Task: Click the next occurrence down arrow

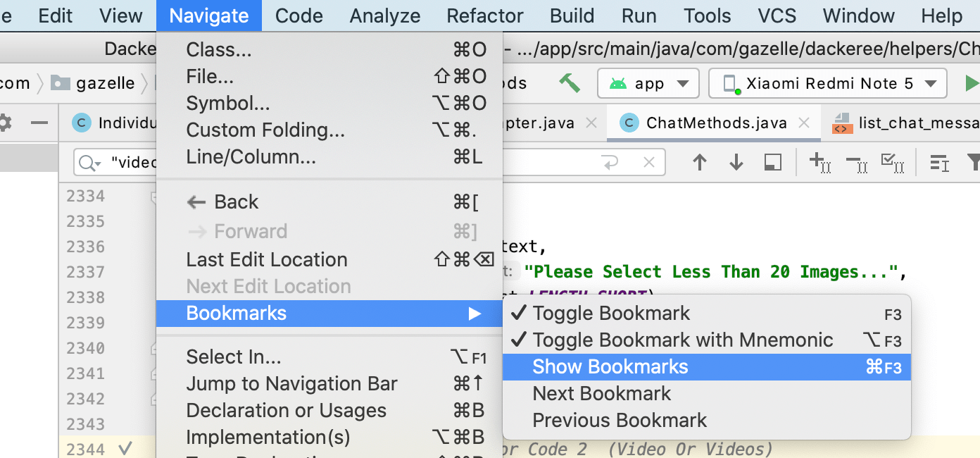Action: 736,162
